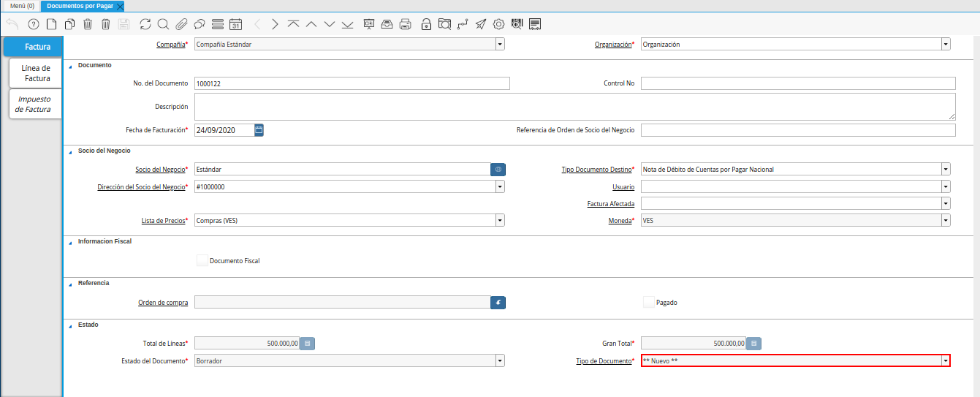Click the Help question mark icon
This screenshot has height=397, width=980.
tap(33, 24)
